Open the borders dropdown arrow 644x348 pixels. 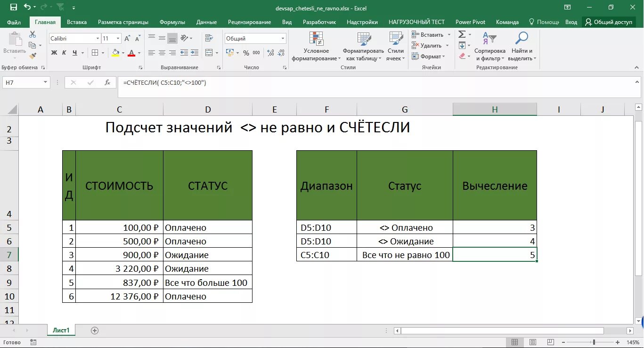(x=103, y=53)
